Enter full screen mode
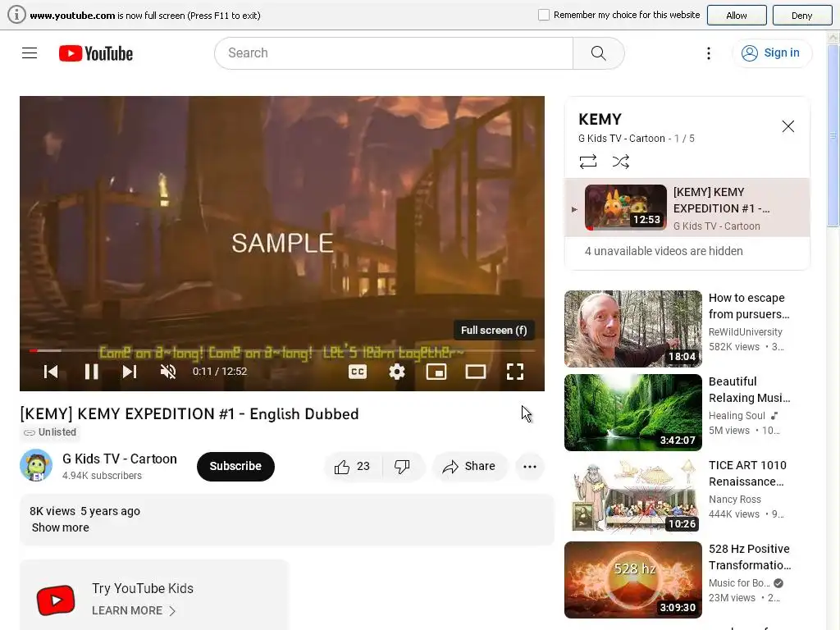This screenshot has height=630, width=840. point(515,372)
